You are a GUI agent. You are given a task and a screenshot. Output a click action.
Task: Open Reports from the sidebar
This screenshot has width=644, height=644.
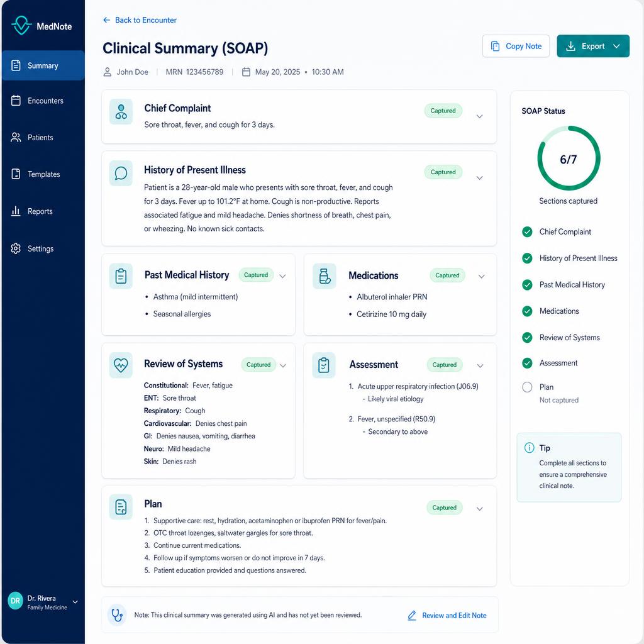(43, 211)
